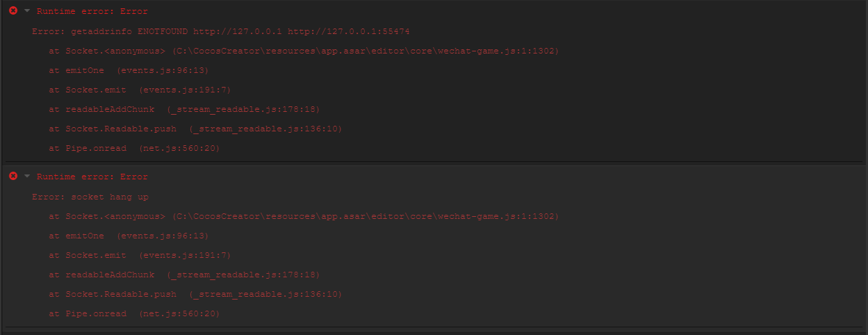868x335 pixels.
Task: Select the first 'Runtime error: Error' header text
Action: click(x=92, y=11)
